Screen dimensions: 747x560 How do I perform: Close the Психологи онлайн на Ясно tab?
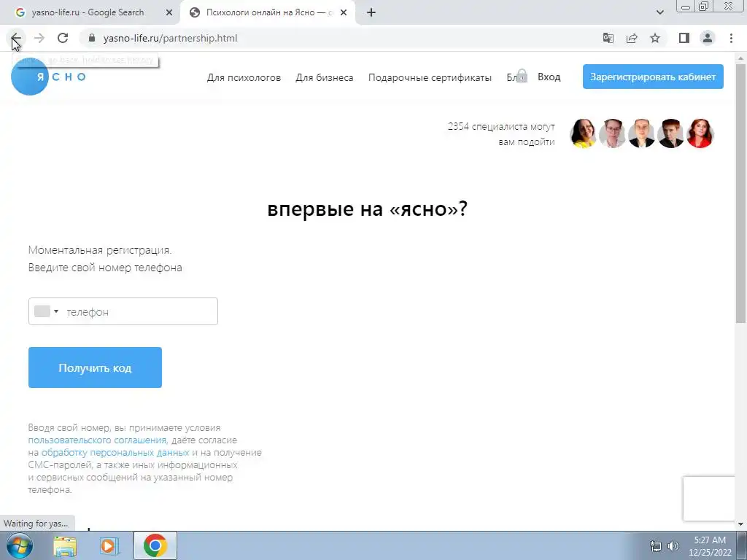[344, 13]
